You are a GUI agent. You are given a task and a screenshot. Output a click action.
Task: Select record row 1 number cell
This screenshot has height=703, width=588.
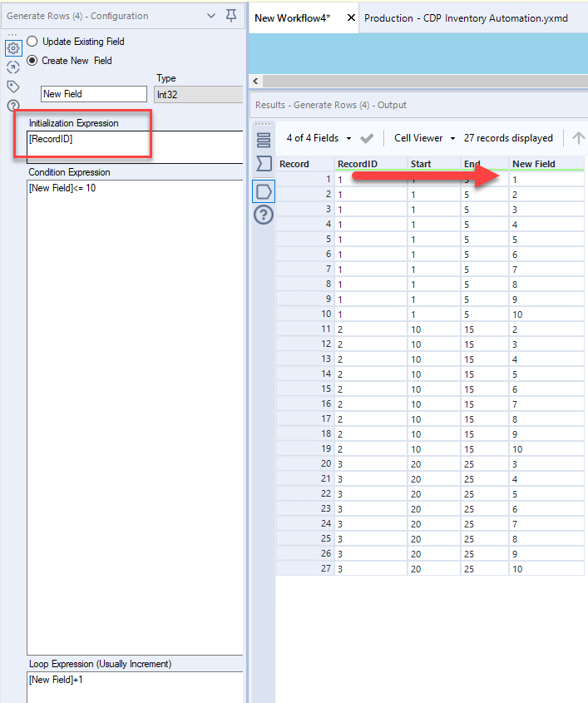click(305, 180)
